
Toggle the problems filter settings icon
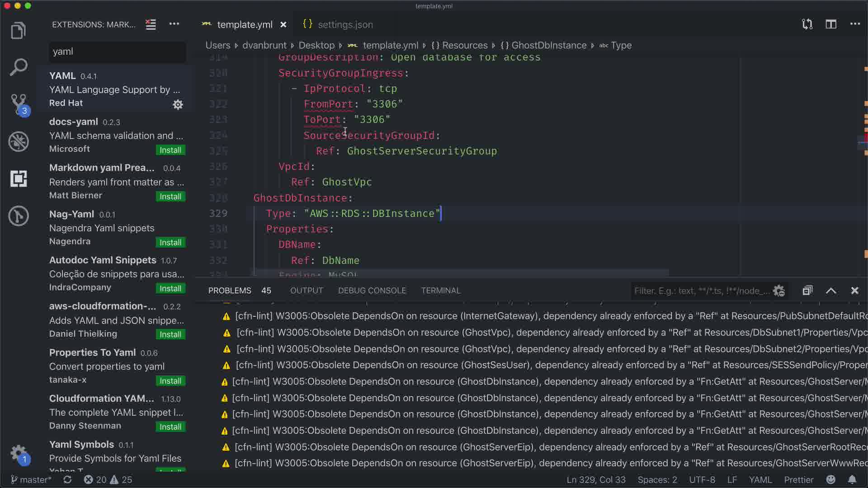click(x=778, y=291)
